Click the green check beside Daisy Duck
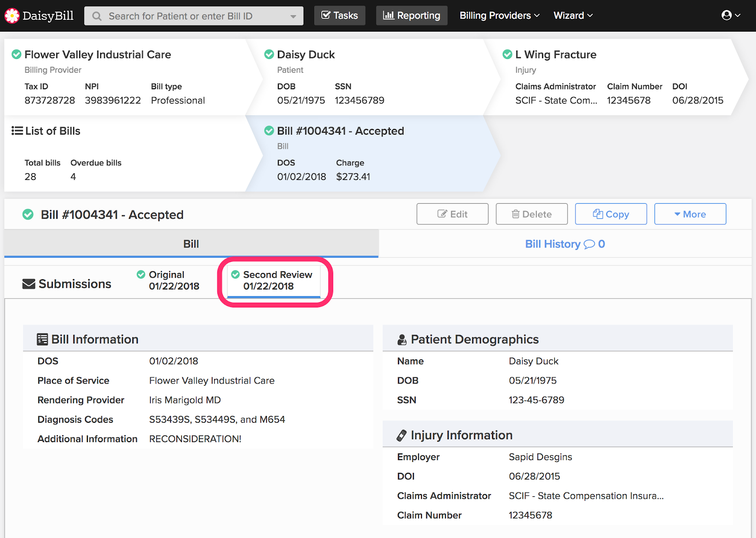The height and width of the screenshot is (538, 756). click(x=269, y=54)
